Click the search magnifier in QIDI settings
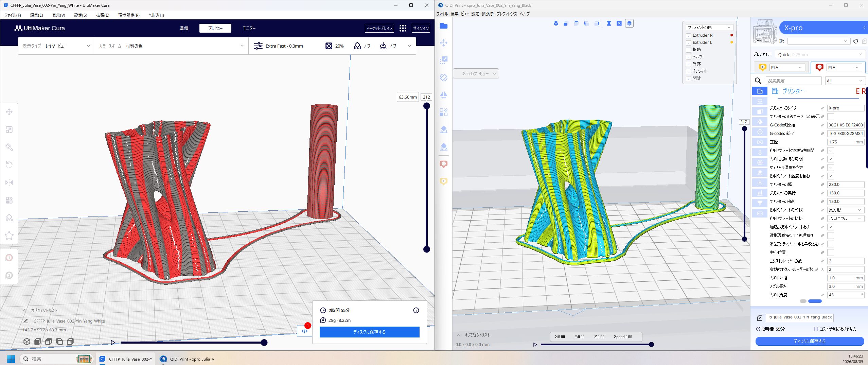The image size is (868, 365). [x=758, y=81]
